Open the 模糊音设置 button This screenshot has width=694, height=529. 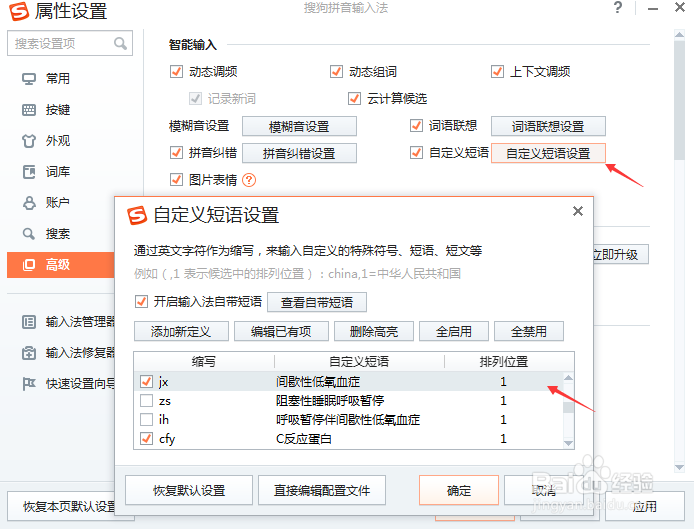point(299,127)
